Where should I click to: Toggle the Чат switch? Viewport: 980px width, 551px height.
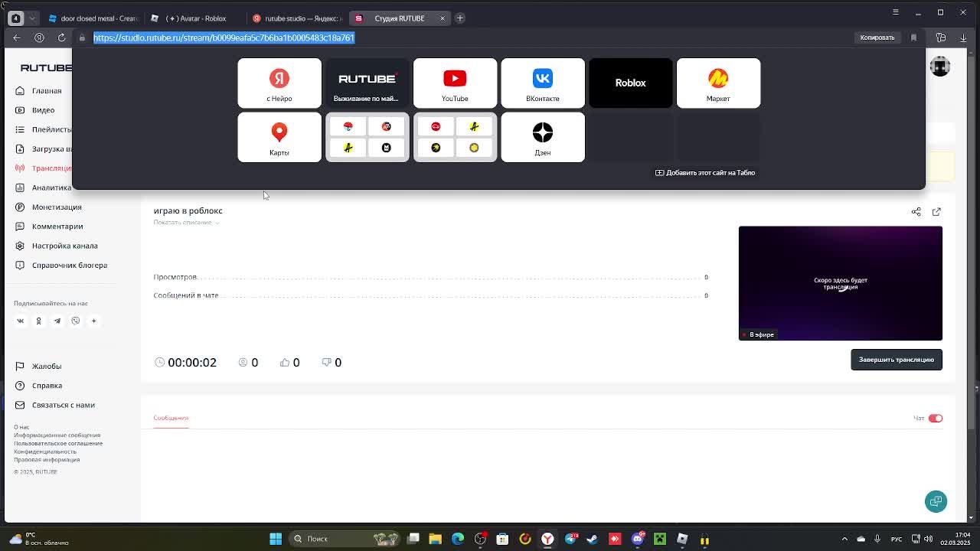click(x=936, y=419)
